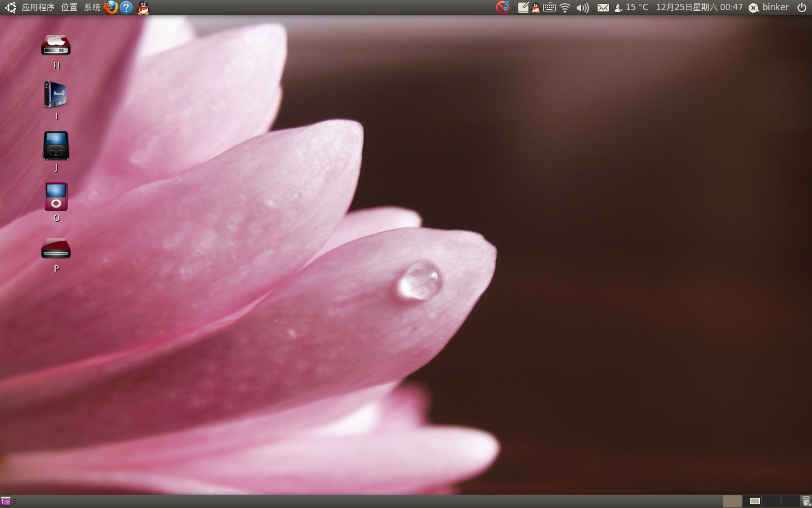Open the note-taking tray icon

(x=523, y=8)
